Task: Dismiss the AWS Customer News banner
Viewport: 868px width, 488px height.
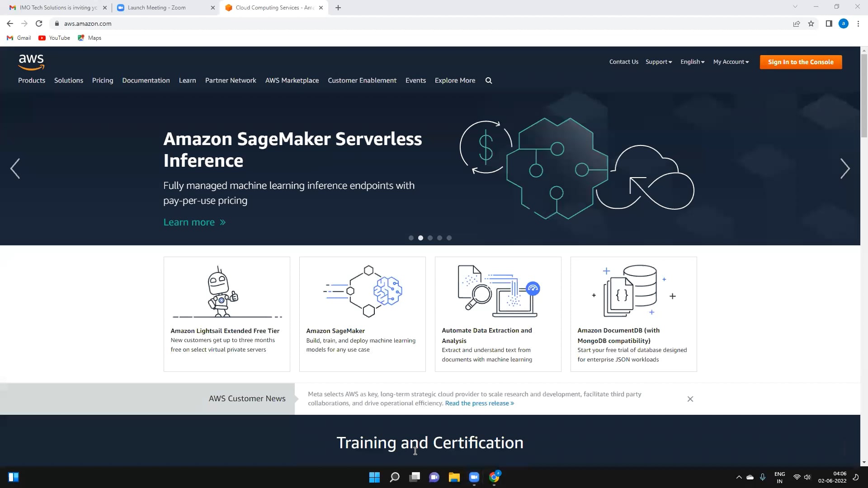Action: (x=690, y=399)
